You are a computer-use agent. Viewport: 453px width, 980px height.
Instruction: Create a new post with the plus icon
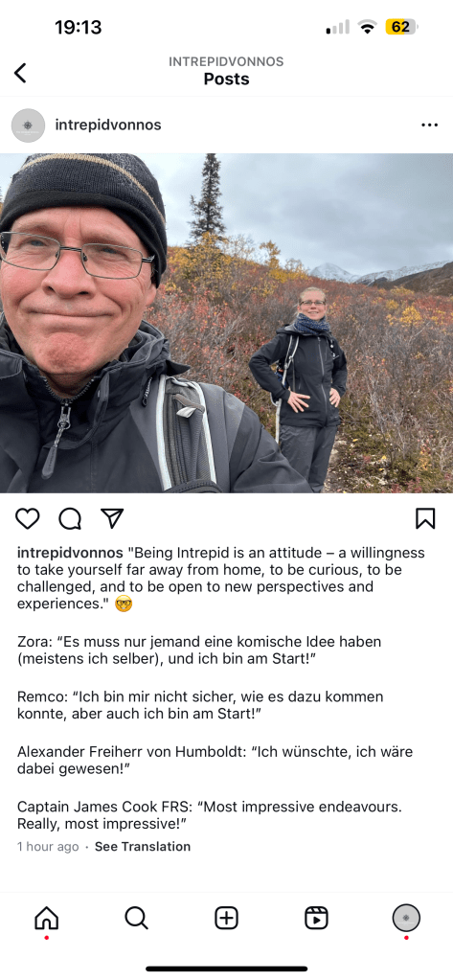[x=226, y=918]
